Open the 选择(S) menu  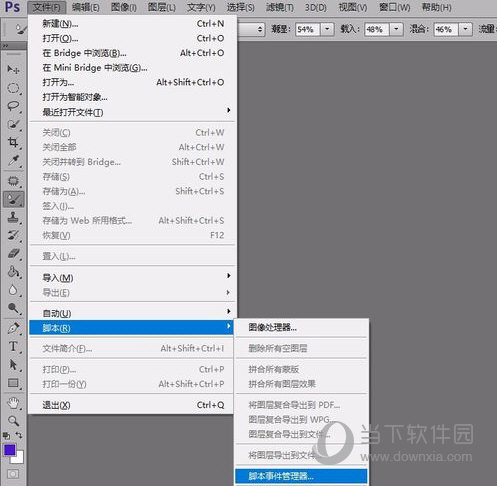point(240,7)
